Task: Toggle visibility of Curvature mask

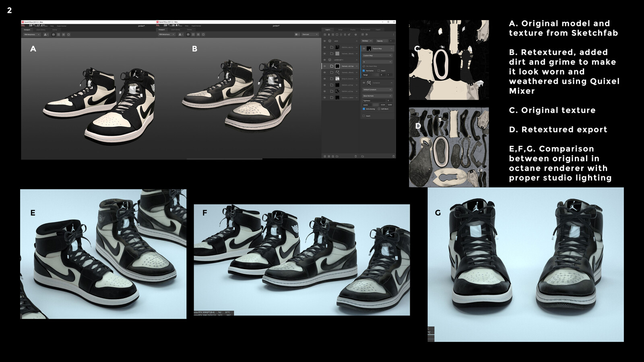Action: pyautogui.click(x=364, y=83)
